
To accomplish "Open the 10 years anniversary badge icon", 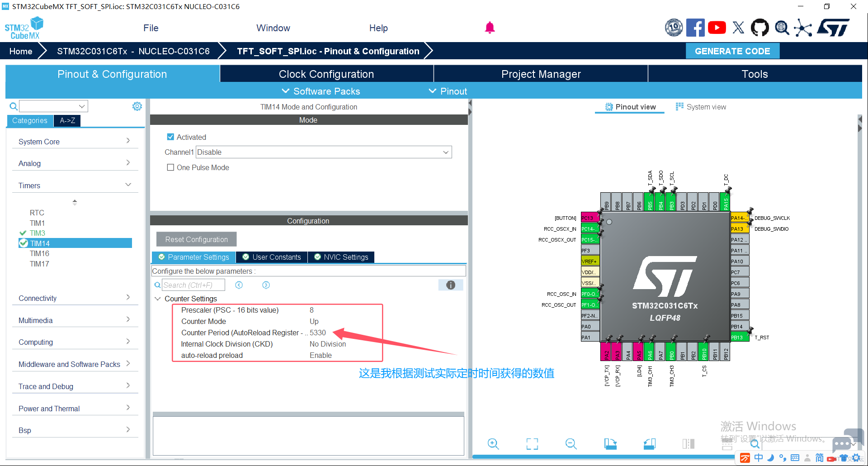I will [x=674, y=28].
